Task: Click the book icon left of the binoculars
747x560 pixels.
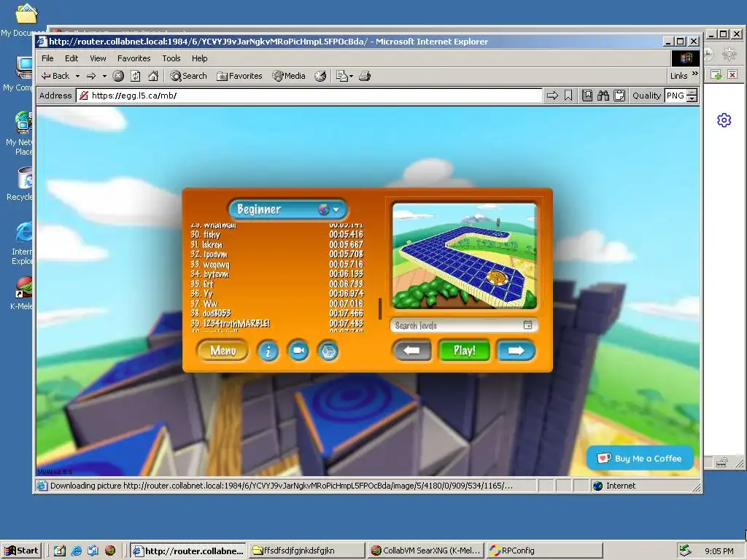Action: point(587,96)
